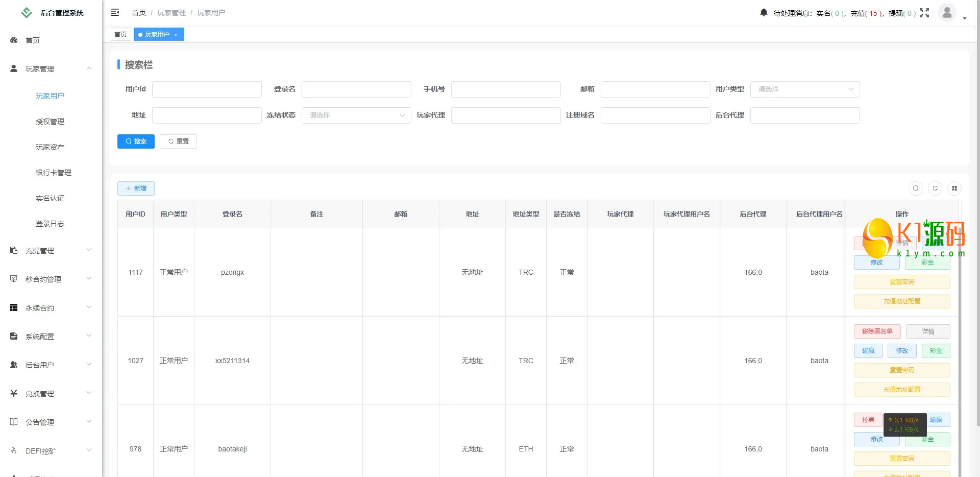
Task: Toggle fullscreen mode icon
Action: coord(924,13)
